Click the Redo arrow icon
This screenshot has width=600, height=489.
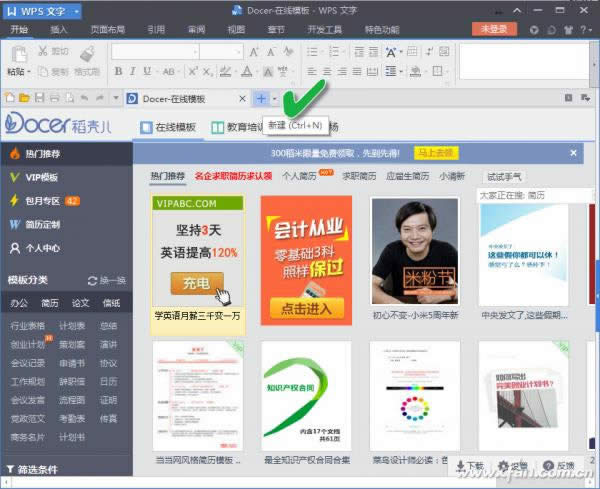coord(99,98)
